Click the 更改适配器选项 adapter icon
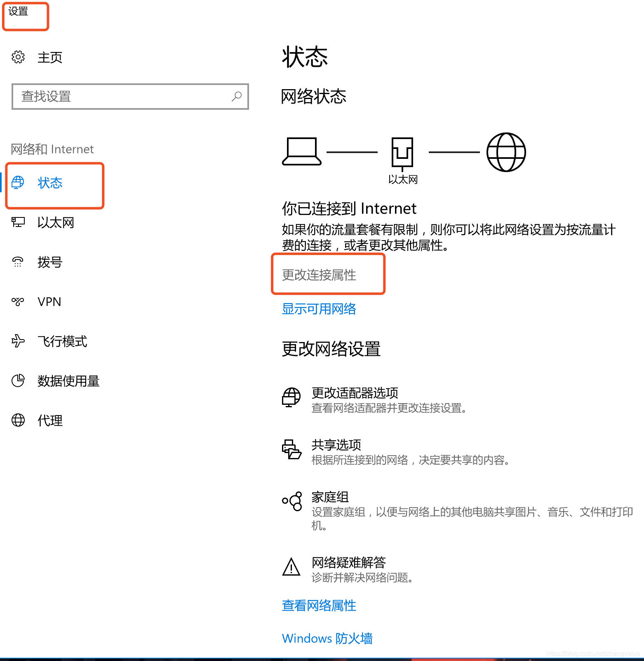644x661 pixels. (x=291, y=398)
